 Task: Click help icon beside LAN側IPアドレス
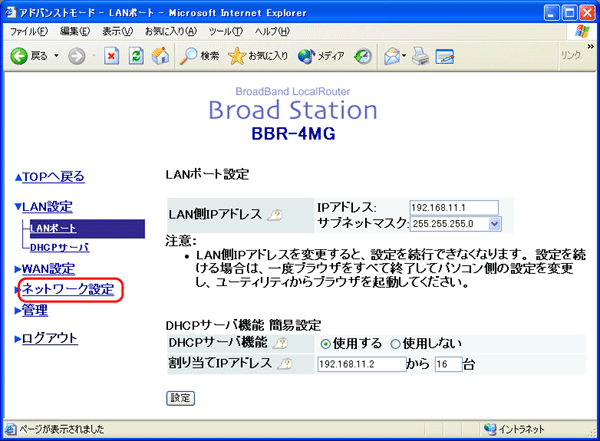[275, 216]
